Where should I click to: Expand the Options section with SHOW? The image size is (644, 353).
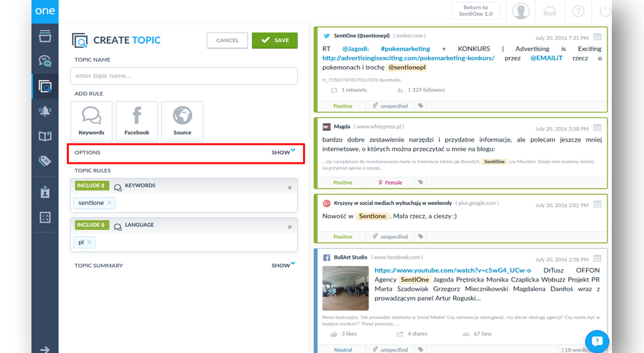point(283,153)
